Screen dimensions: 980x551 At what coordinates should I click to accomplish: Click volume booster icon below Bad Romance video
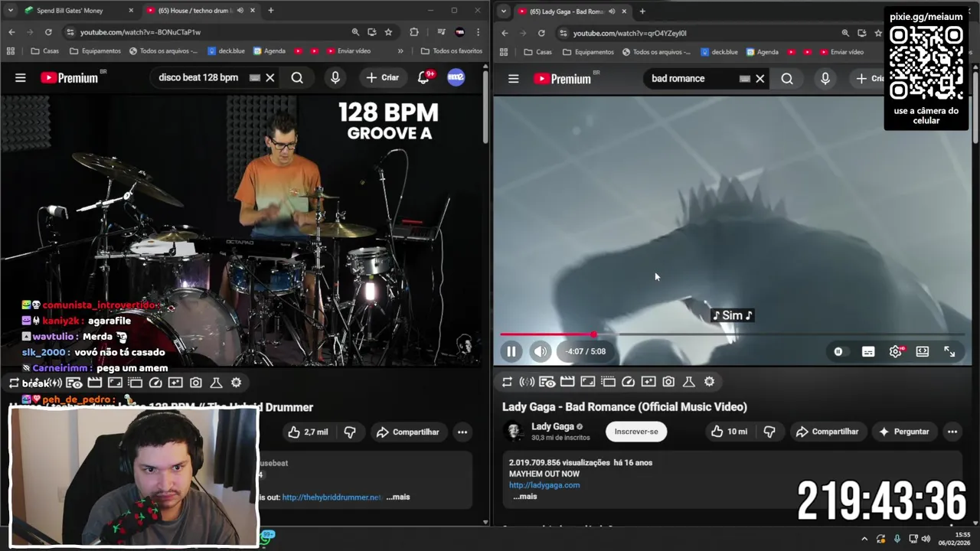[x=527, y=381]
